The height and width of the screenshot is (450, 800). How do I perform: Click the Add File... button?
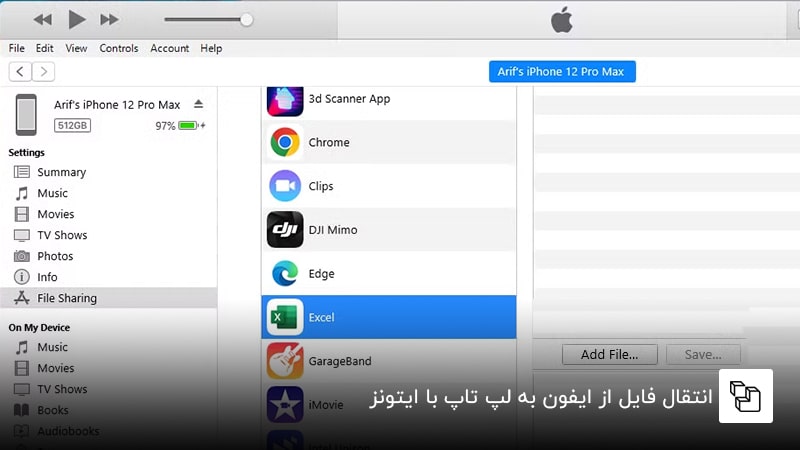pyautogui.click(x=609, y=355)
